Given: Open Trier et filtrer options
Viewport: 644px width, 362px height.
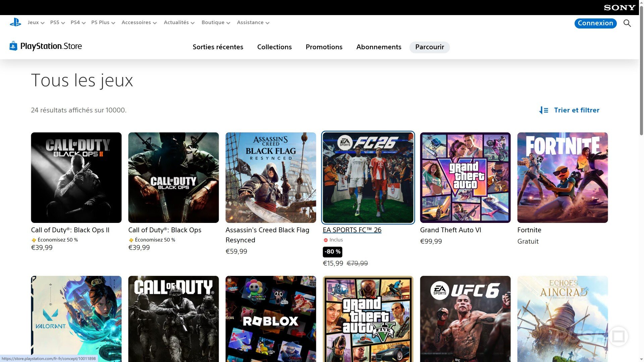Looking at the screenshot, I should pos(569,110).
